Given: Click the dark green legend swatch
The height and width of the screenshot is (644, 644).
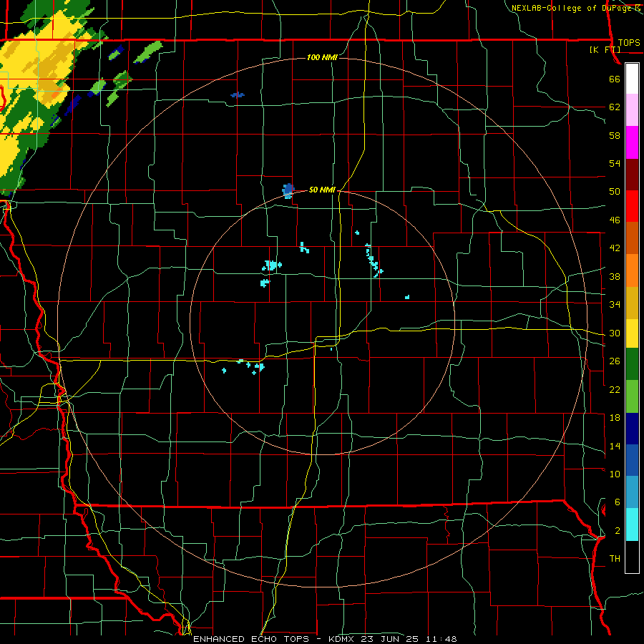Looking at the screenshot, I should 632,364.
